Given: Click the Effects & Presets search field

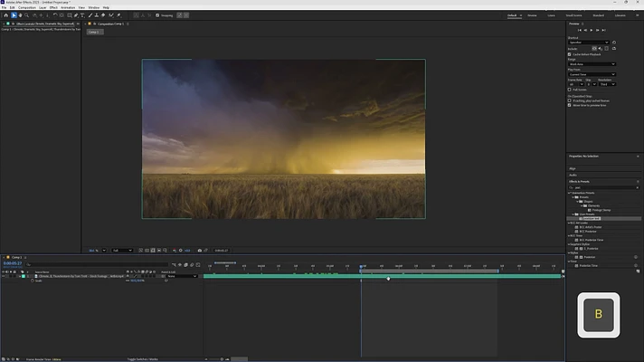Looking at the screenshot, I should click(604, 187).
